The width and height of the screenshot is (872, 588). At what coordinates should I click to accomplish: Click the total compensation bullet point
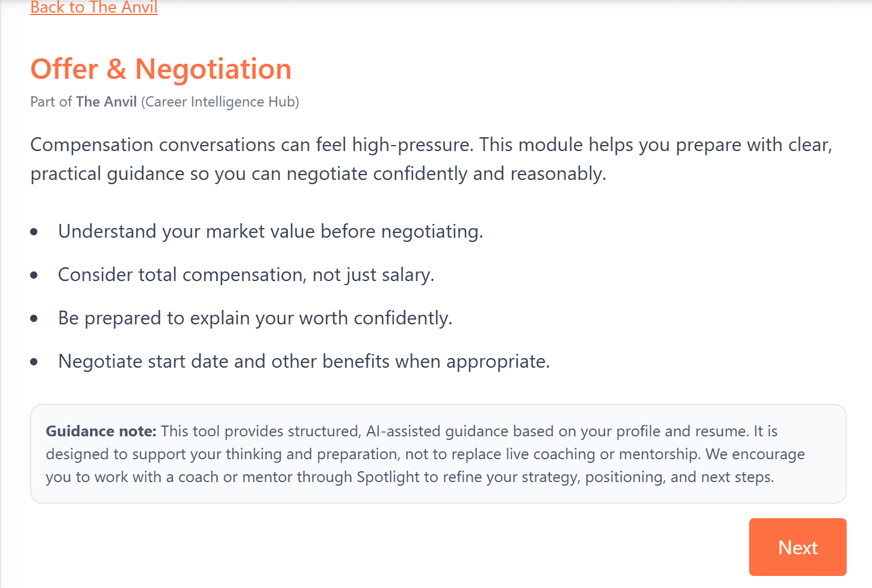tap(246, 274)
